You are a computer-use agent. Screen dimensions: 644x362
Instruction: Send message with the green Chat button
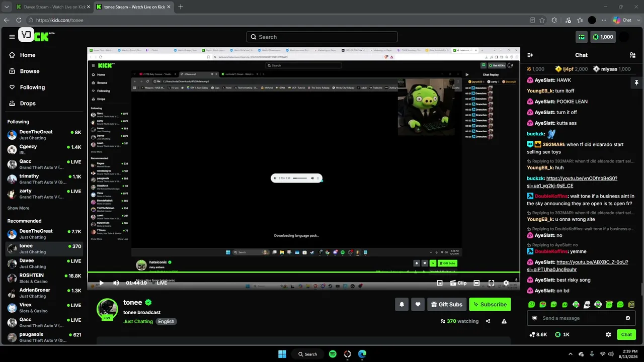(626, 334)
